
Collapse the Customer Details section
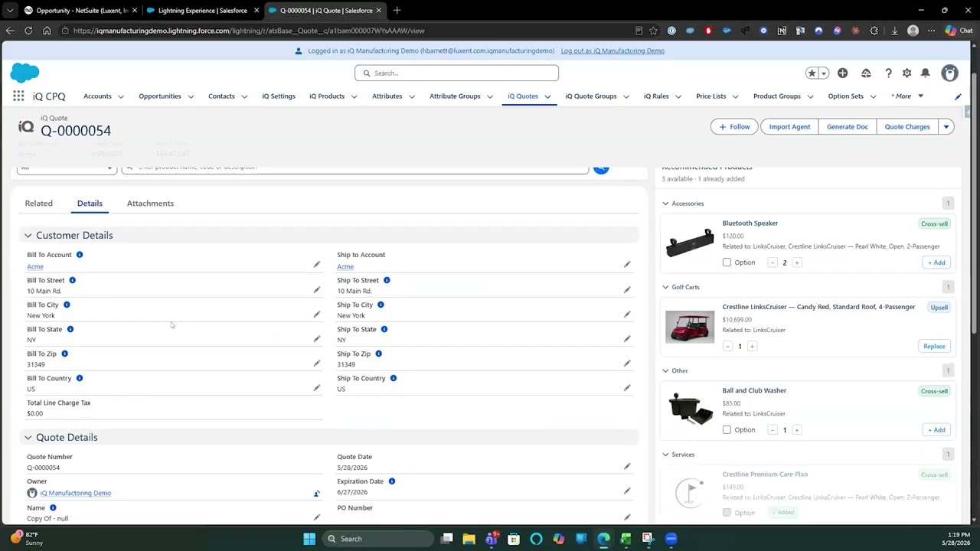(x=28, y=236)
